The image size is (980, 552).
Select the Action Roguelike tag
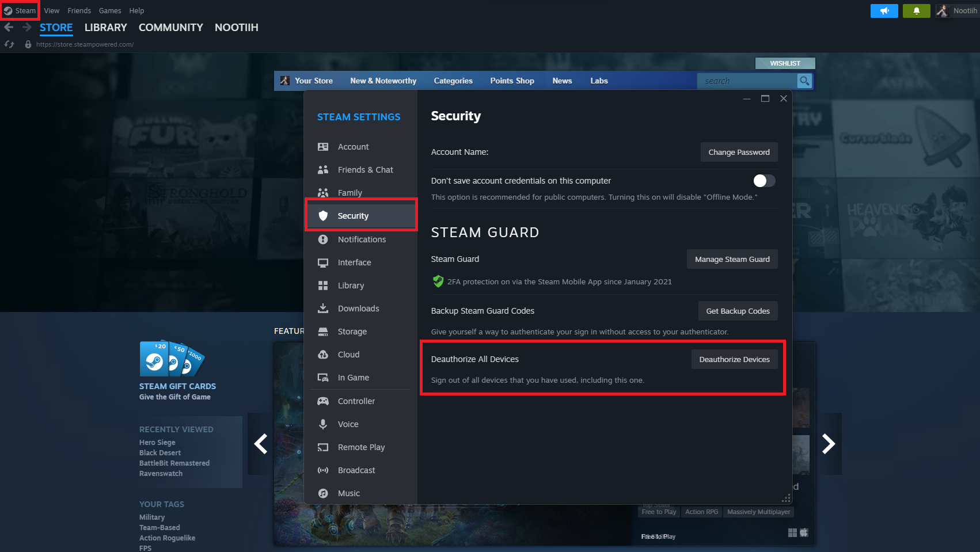[x=168, y=538]
